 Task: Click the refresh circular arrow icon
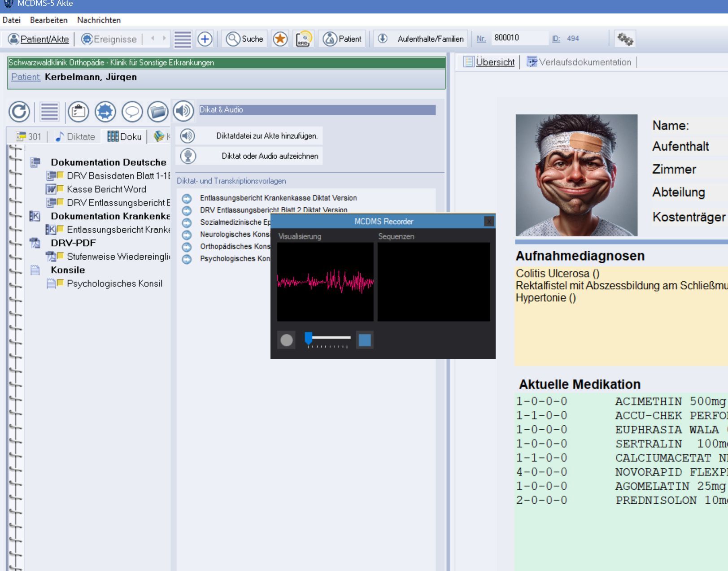pyautogui.click(x=19, y=111)
